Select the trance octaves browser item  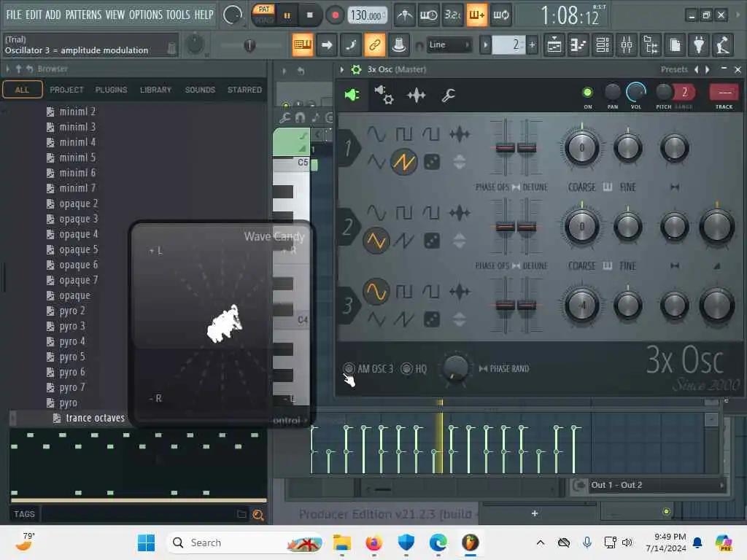tap(95, 418)
